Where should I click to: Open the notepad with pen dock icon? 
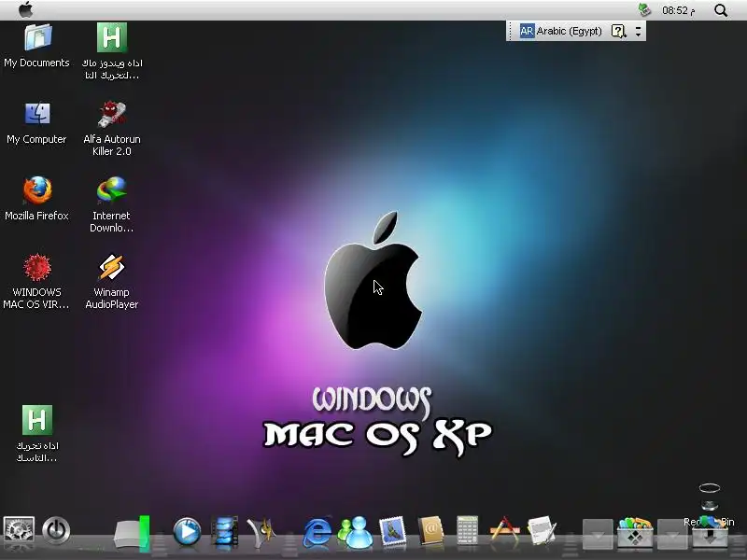(543, 529)
